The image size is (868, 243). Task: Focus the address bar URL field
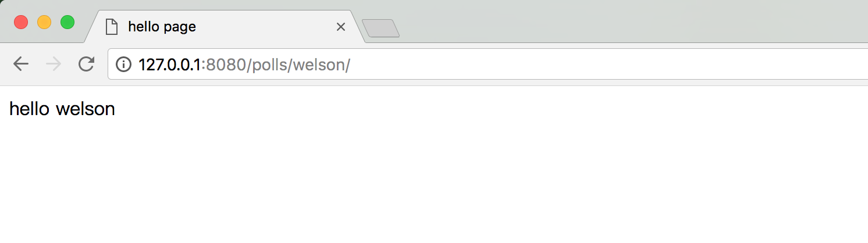click(x=488, y=64)
